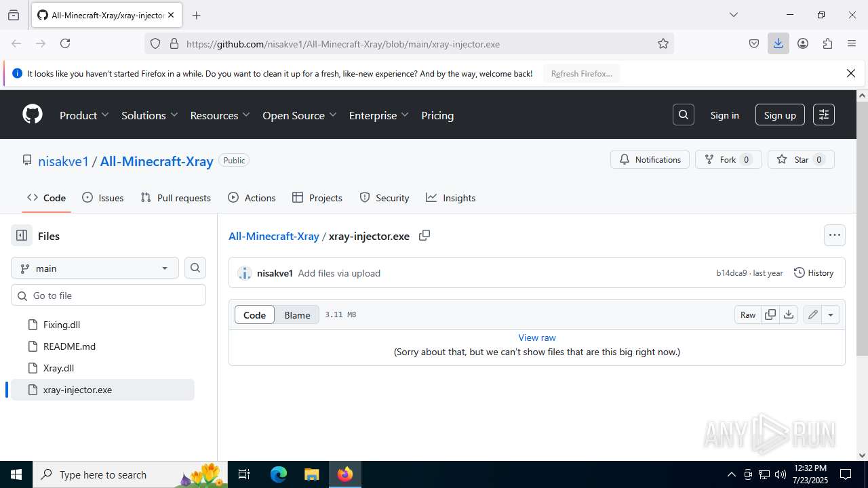Click Save to Pocket icon
The image size is (868, 488).
[754, 43]
